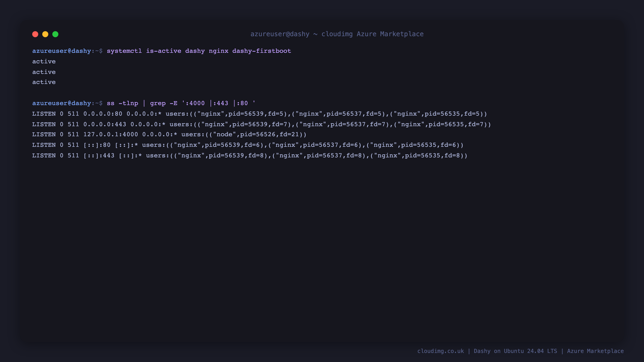Click the LISTEN line for [::]:80
This screenshot has width=644, height=362.
248,145
